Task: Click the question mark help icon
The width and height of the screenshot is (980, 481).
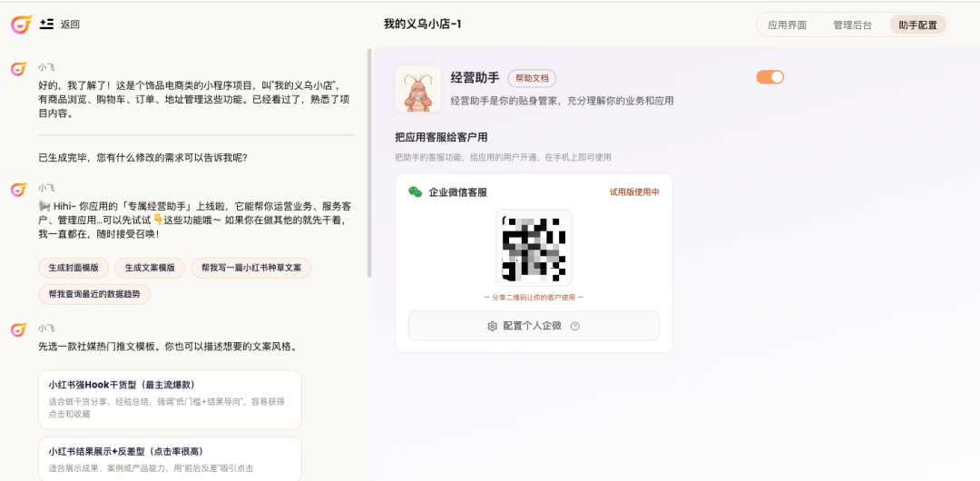Action: [x=575, y=326]
